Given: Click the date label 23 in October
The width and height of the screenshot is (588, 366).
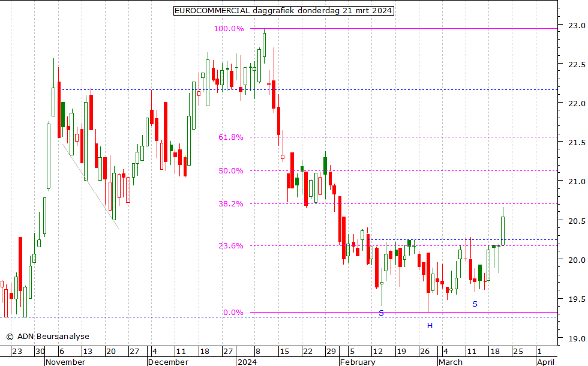Looking at the screenshot, I should pos(17,352).
